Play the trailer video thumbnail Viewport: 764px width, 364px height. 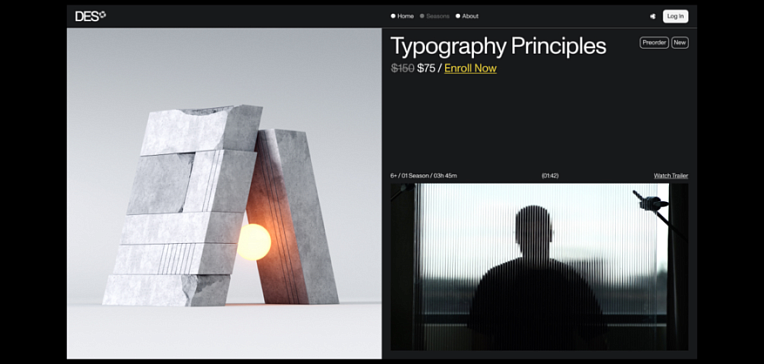(539, 267)
